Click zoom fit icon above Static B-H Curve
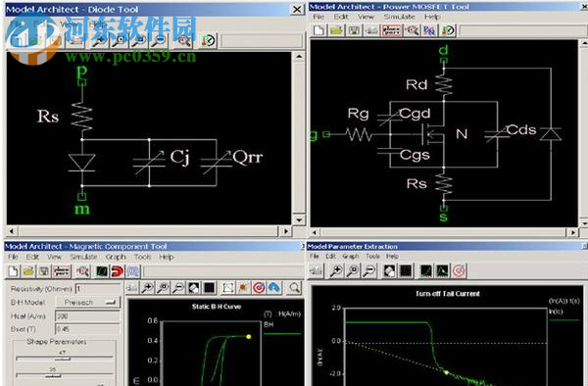Image resolution: width=588 pixels, height=386 pixels. [x=163, y=288]
